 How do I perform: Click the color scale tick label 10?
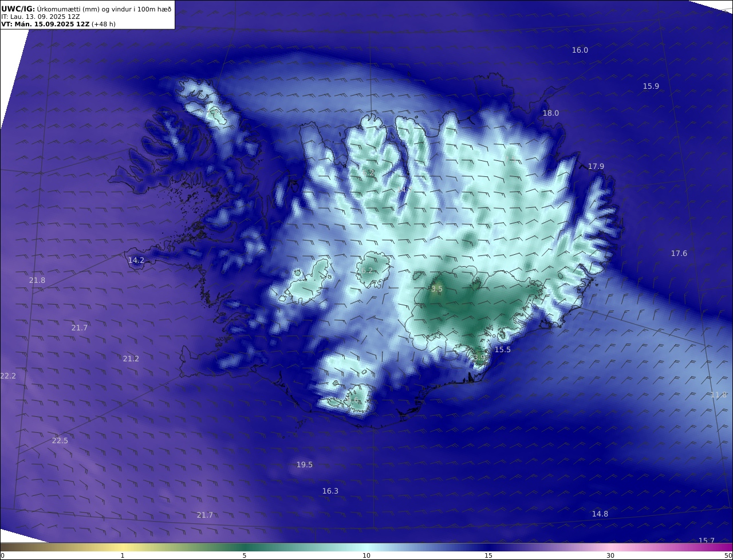coord(366,556)
